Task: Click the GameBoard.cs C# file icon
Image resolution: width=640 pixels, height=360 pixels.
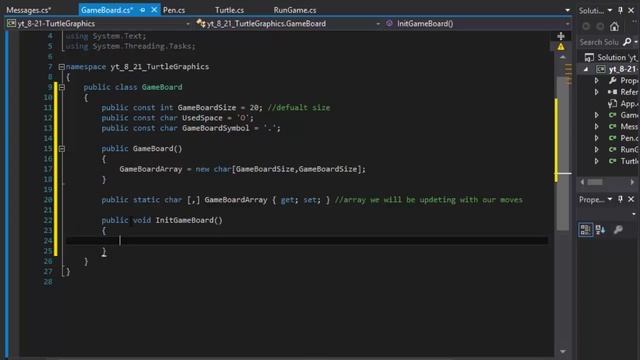Action: (613, 116)
